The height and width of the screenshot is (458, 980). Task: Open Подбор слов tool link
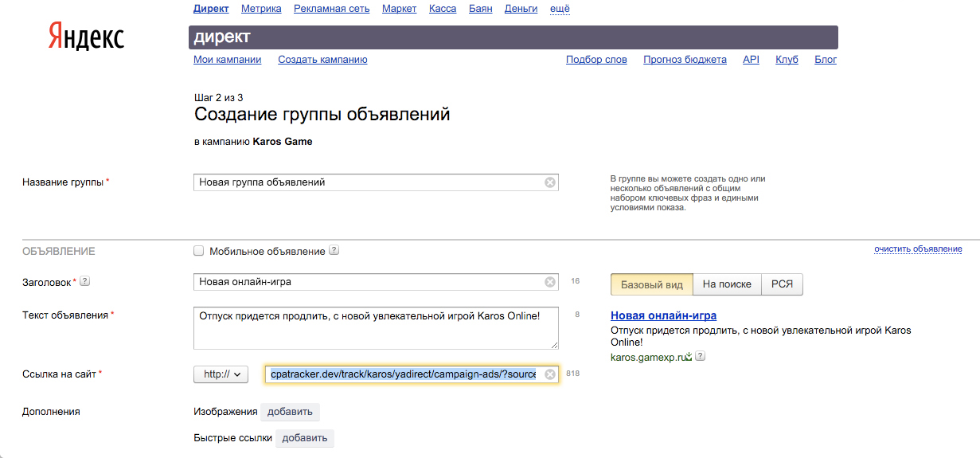pos(596,60)
